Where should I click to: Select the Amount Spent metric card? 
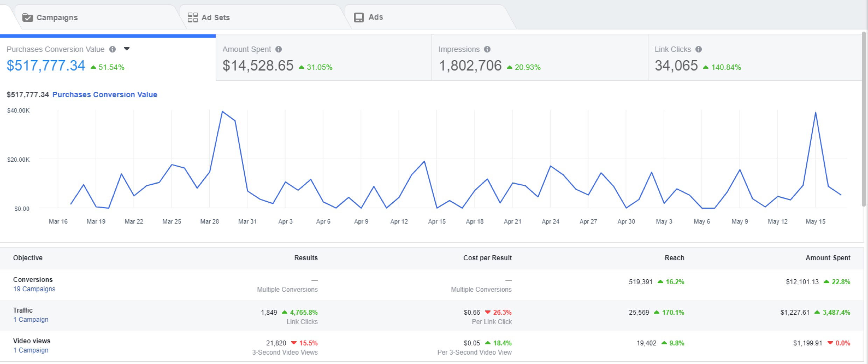[324, 57]
